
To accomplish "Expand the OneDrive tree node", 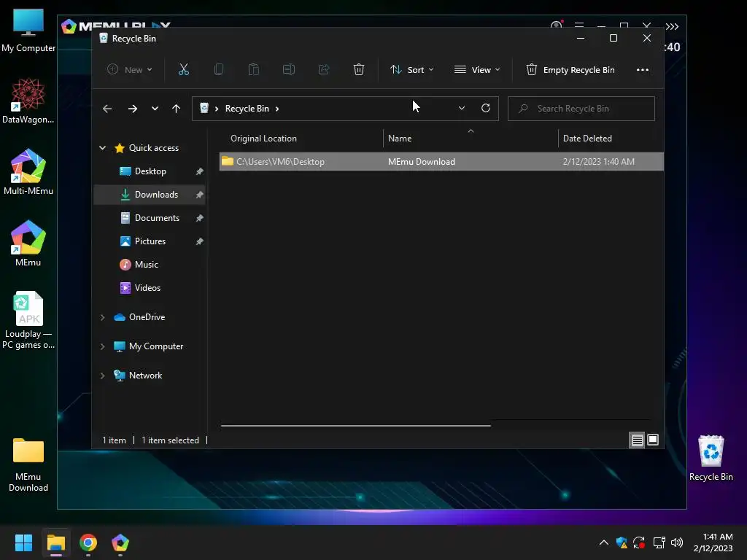I will pyautogui.click(x=102, y=317).
